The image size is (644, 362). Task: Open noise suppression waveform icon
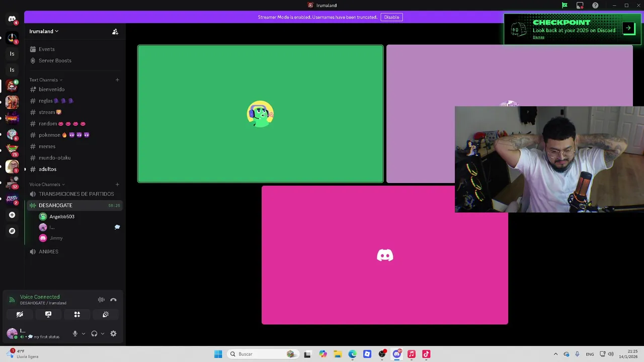101,300
